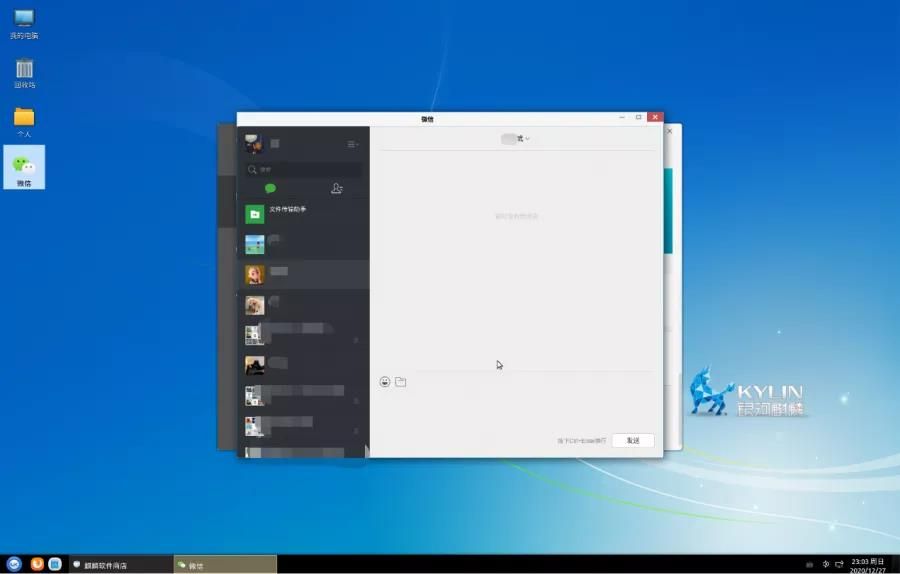The height and width of the screenshot is (574, 900).
Task: Click the WeChat search box
Action: 304,170
